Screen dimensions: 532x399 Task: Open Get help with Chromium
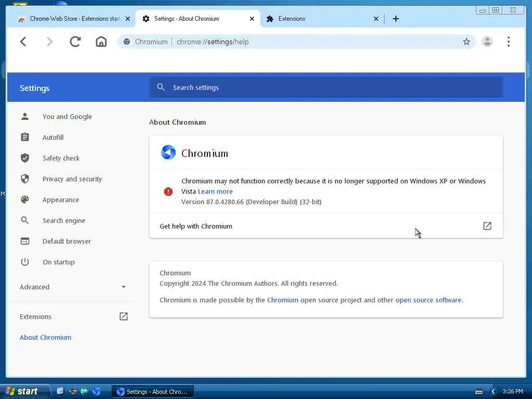click(326, 226)
